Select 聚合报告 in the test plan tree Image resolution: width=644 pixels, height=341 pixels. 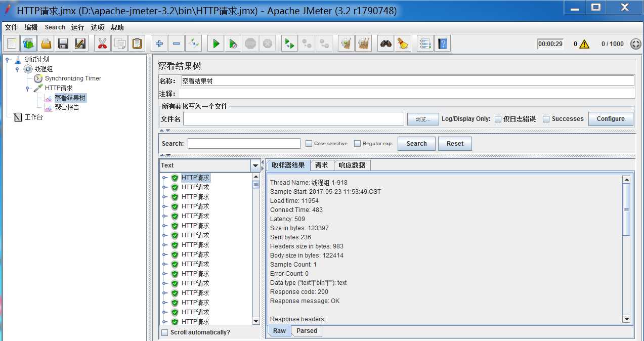tap(67, 107)
